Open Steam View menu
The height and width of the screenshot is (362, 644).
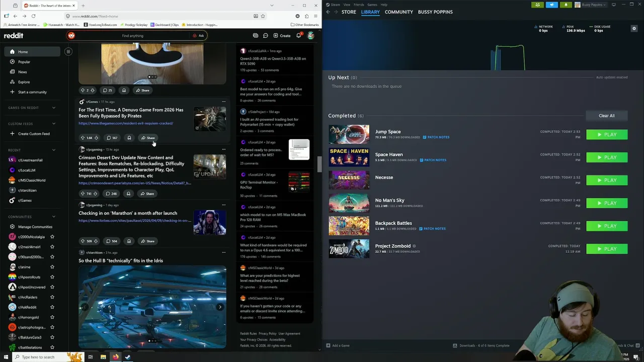click(347, 5)
